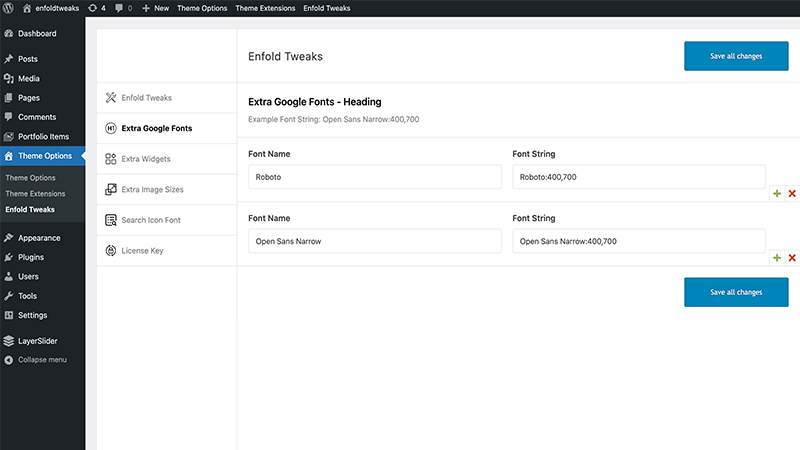Open the Portfolio Items menu item

point(42,136)
